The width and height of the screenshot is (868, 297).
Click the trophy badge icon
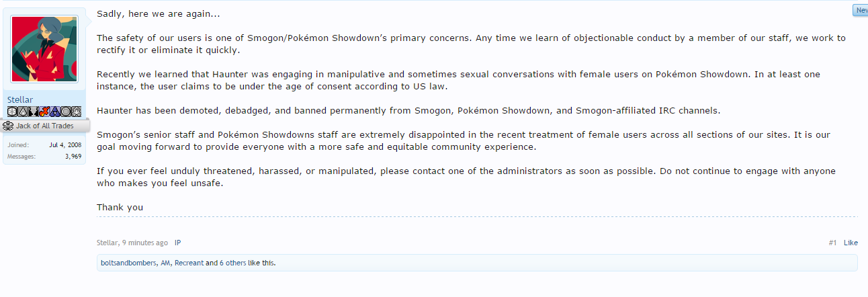[x=32, y=112]
